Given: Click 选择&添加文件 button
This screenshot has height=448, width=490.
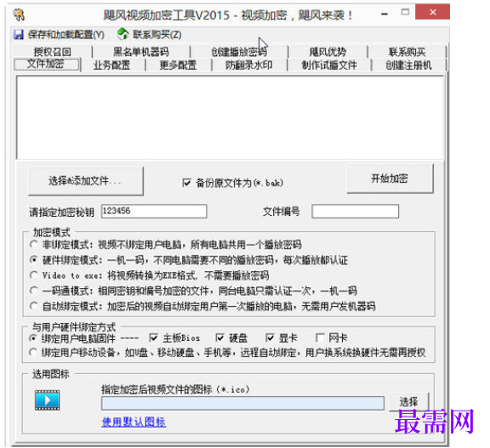Looking at the screenshot, I should click(x=86, y=181).
